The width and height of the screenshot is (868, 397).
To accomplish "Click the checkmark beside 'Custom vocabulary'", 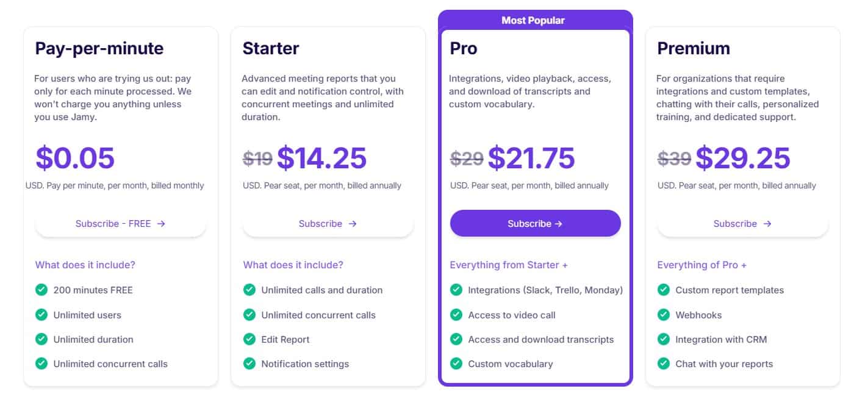I will (x=456, y=364).
